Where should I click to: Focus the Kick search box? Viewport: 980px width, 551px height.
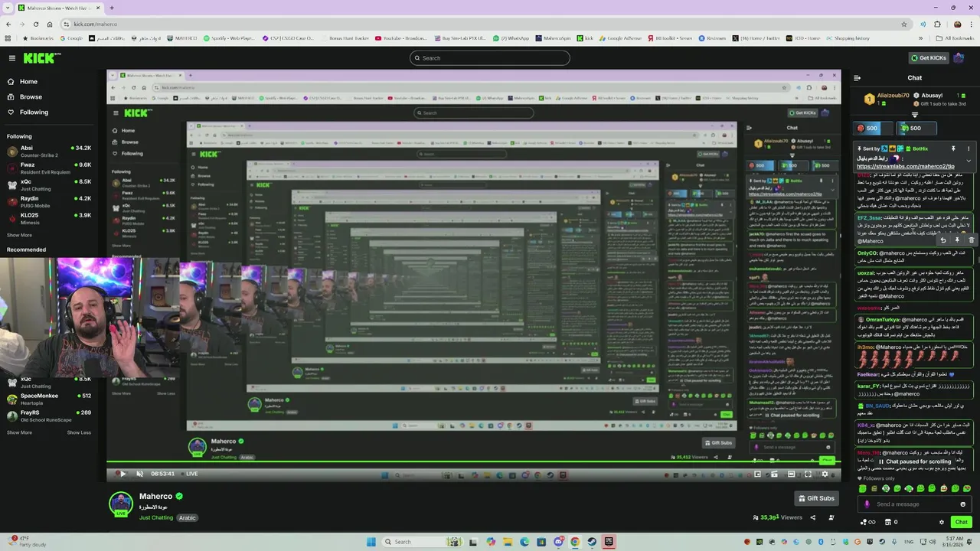[x=490, y=58]
